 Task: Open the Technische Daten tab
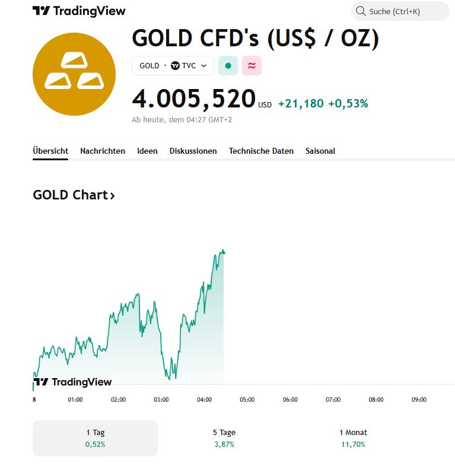(261, 151)
